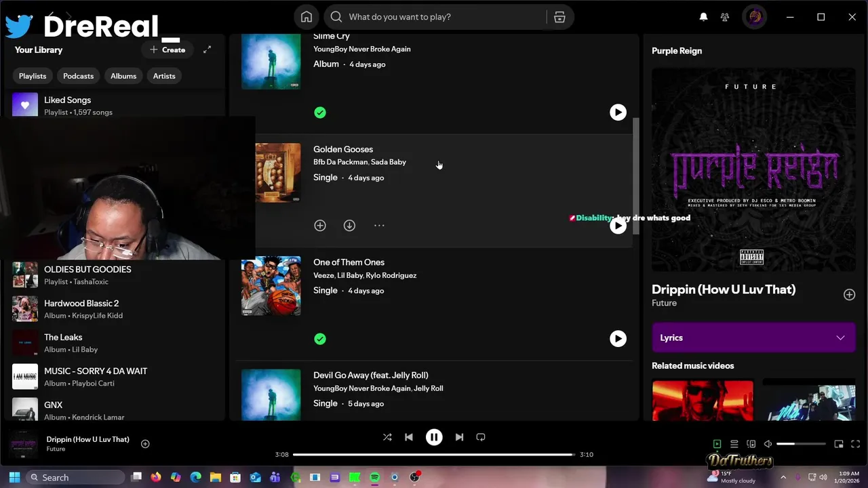Open the mini player
This screenshot has width=868, height=488.
coord(839,444)
